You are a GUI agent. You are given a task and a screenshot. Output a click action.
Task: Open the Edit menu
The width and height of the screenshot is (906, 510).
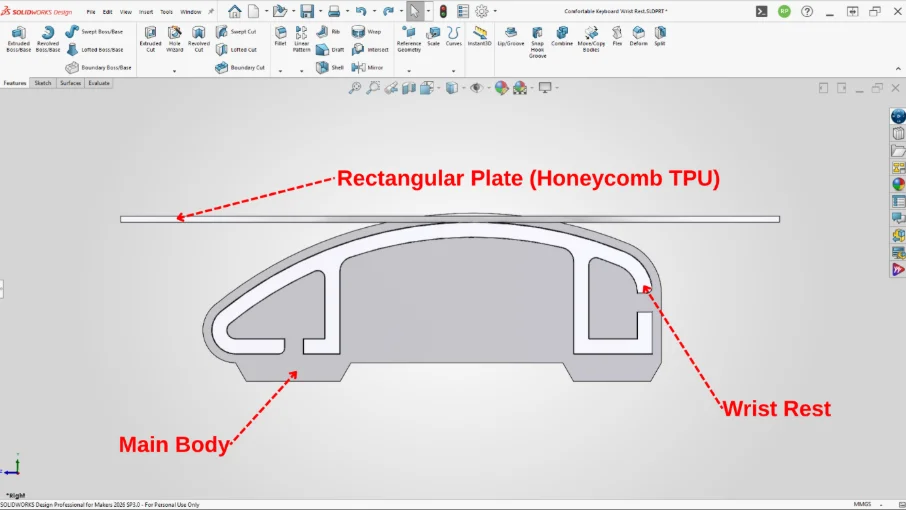click(x=107, y=12)
